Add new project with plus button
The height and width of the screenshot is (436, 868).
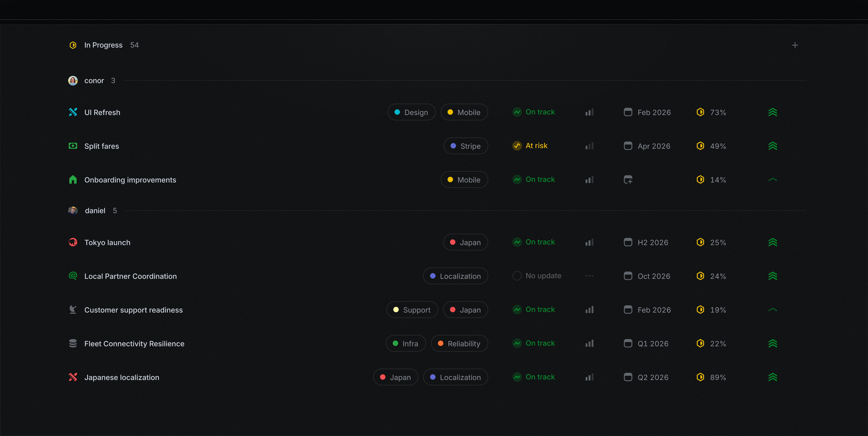795,45
